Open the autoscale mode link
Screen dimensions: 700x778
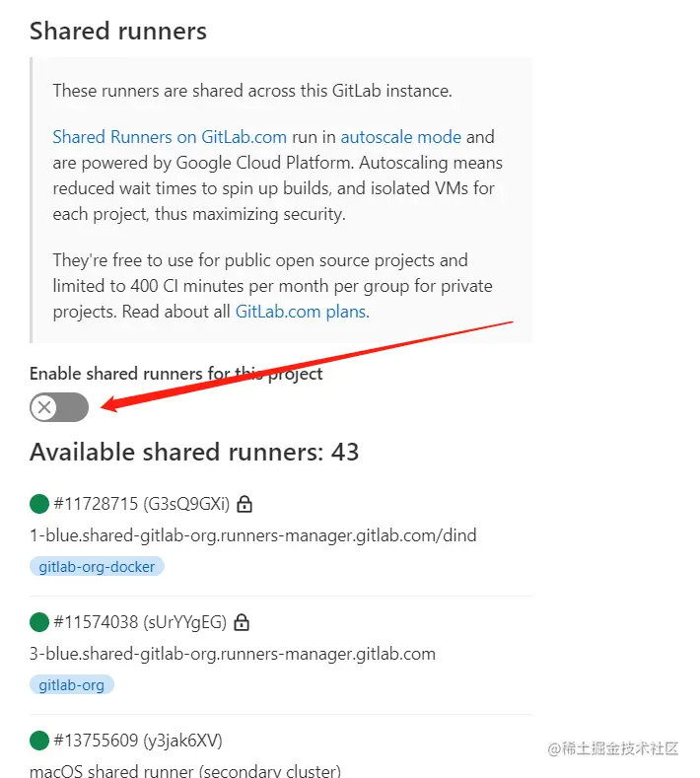(401, 137)
